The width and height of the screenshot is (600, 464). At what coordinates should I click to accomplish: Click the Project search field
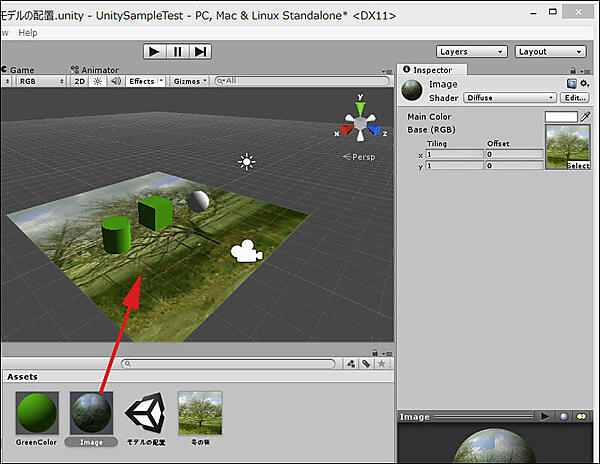pos(228,363)
